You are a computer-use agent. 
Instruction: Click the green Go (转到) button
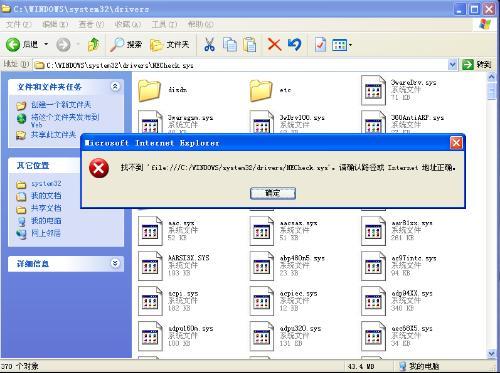[477, 65]
